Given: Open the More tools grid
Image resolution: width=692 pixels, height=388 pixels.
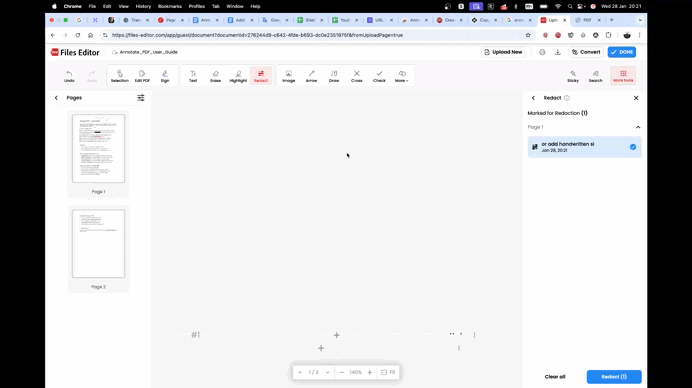Looking at the screenshot, I should 623,76.
